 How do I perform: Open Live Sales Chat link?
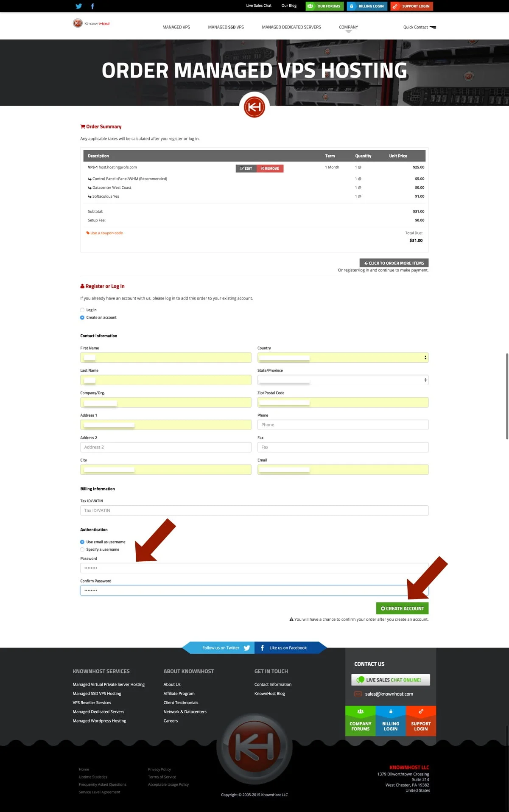259,6
